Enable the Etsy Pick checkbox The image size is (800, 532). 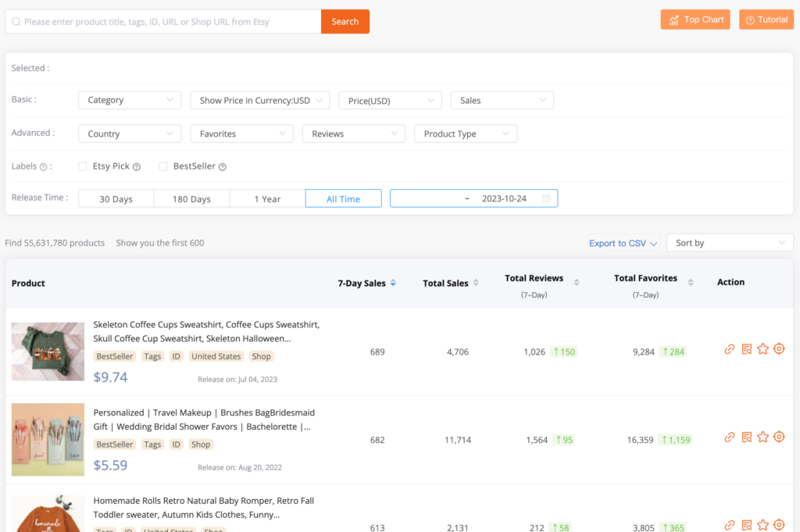click(x=83, y=166)
